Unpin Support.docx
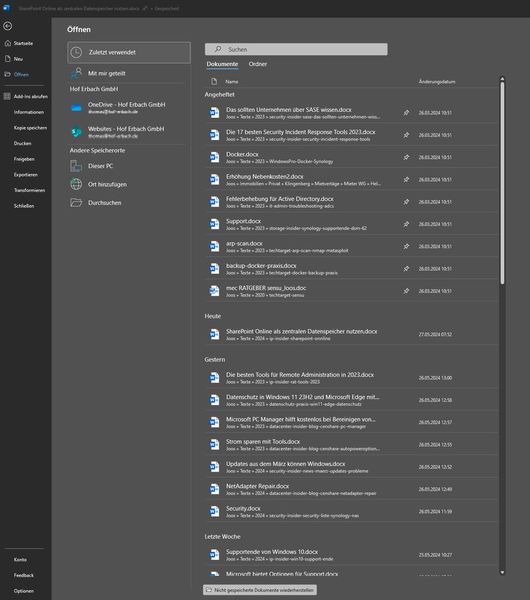530x600 pixels. click(x=406, y=224)
